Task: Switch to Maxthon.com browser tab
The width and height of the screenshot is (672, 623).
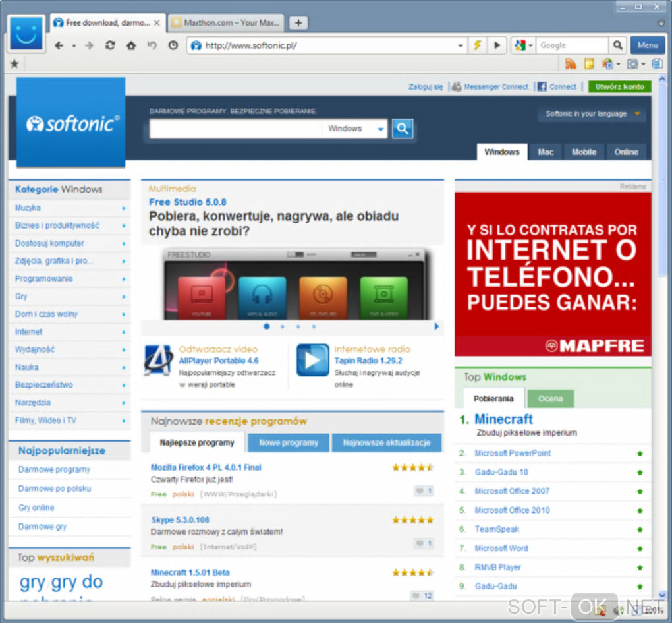Action: (226, 22)
